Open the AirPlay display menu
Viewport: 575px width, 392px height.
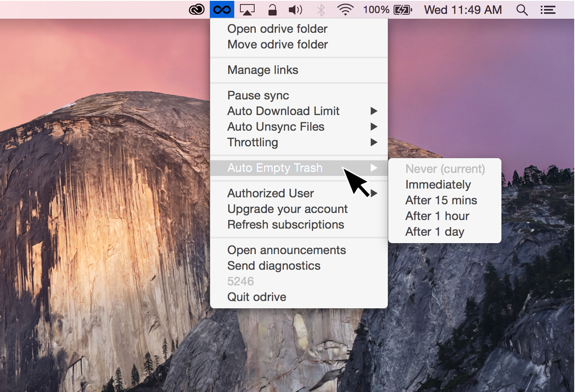point(247,10)
